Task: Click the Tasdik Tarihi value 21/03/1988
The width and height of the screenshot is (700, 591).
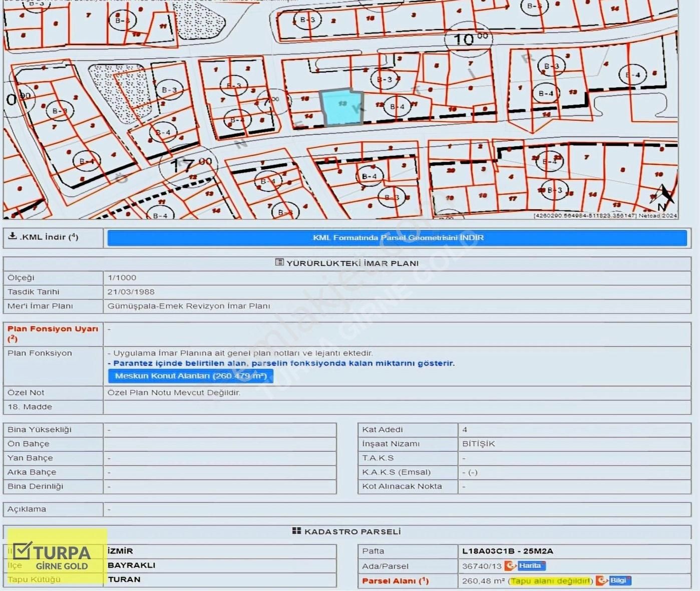Action: click(131, 291)
